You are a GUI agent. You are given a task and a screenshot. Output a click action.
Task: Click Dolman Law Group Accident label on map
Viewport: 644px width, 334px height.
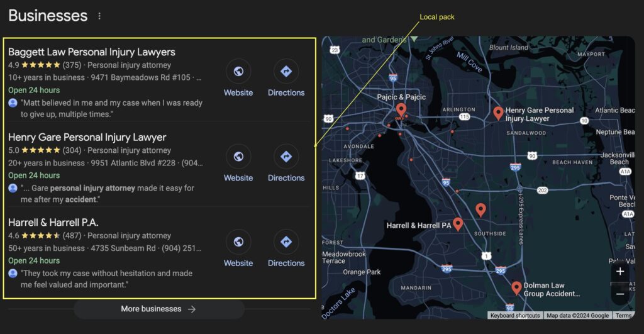[552, 289]
